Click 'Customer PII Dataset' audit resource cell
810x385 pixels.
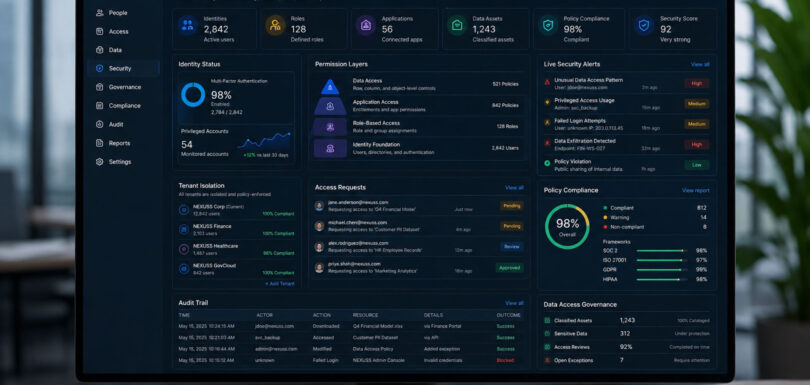(376, 337)
